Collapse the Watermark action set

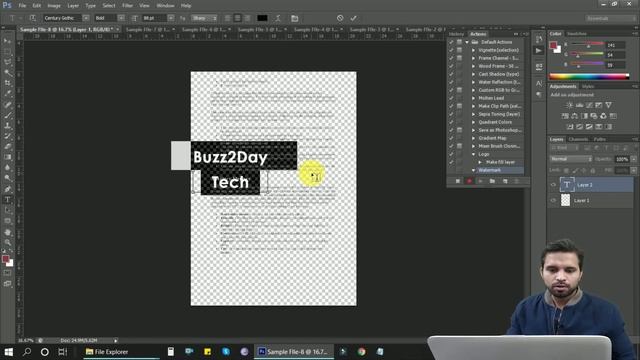473,170
